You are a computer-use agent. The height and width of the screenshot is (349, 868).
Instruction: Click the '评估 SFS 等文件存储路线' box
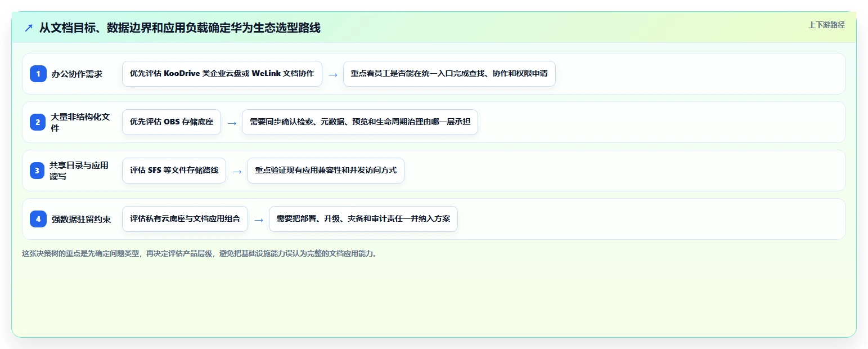174,171
